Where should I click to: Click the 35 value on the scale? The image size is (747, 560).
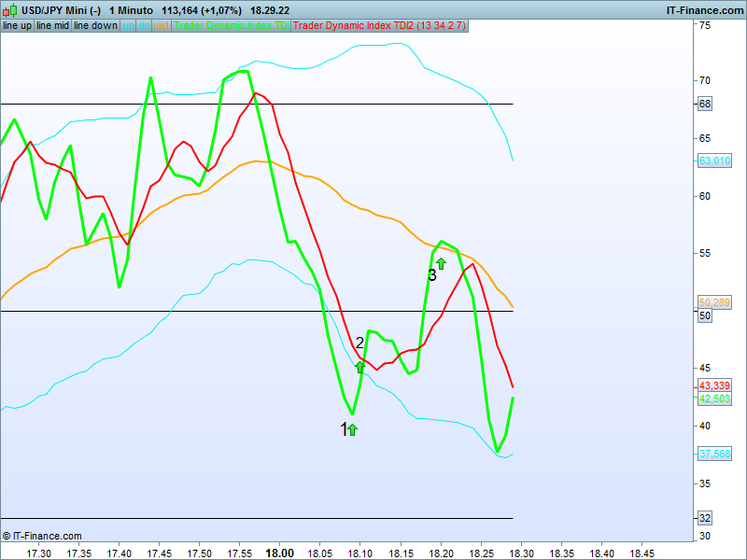[705, 483]
